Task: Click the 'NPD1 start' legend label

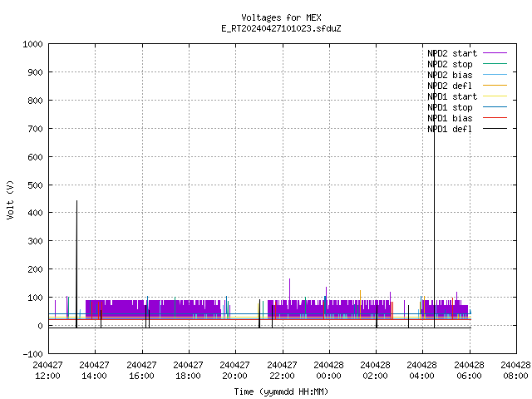Action: click(x=452, y=96)
